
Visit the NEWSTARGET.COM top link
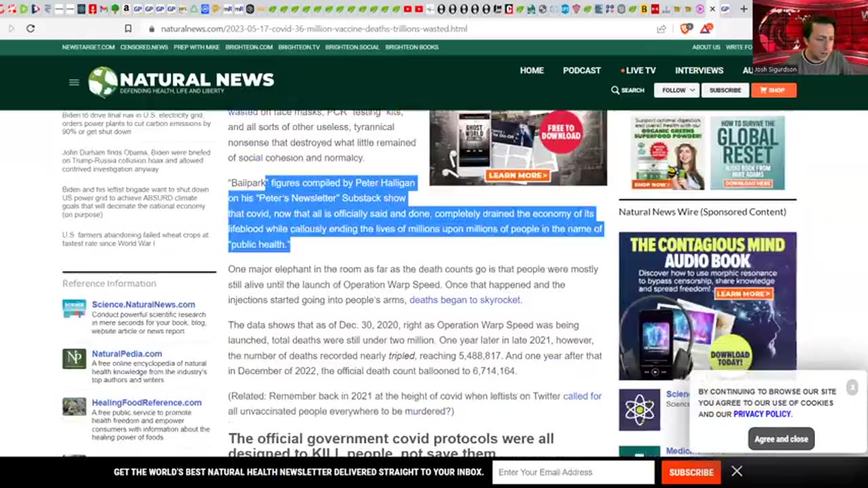(88, 47)
